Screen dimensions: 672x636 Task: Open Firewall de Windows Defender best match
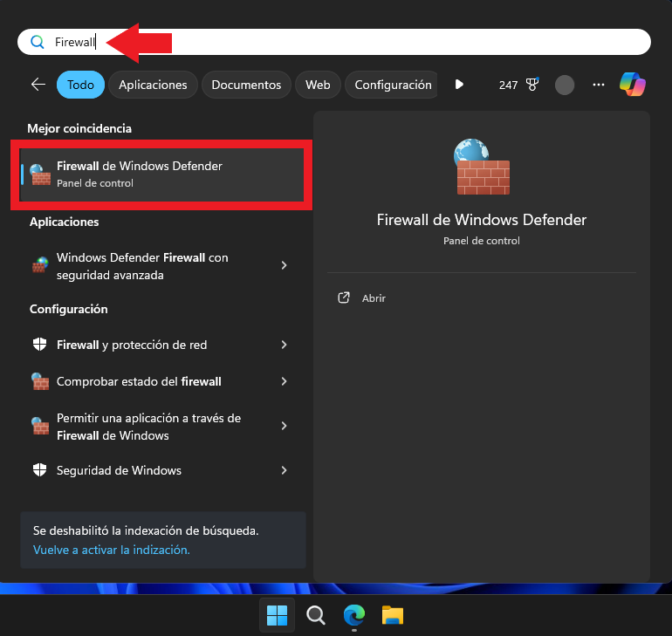tap(162, 174)
